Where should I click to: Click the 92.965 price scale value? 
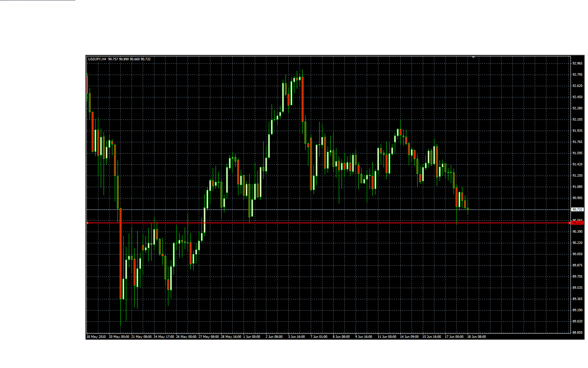coord(577,63)
